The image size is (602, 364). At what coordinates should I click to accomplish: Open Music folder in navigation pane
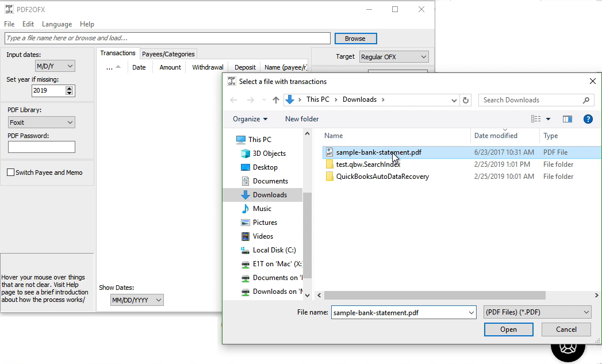[x=262, y=209]
